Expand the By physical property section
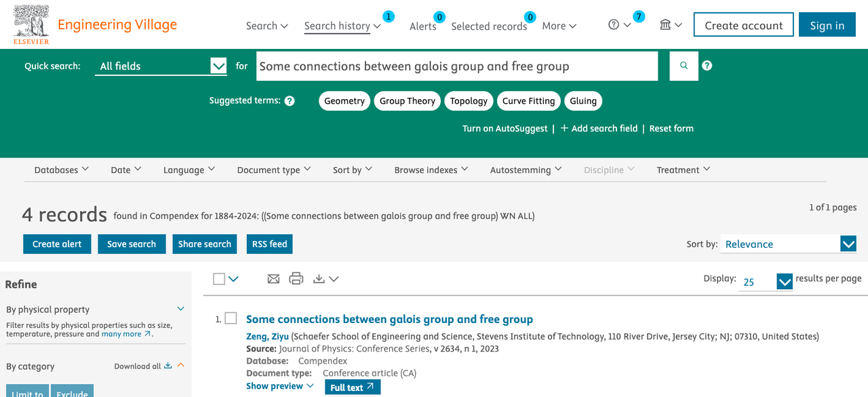The image size is (868, 397). tap(180, 309)
